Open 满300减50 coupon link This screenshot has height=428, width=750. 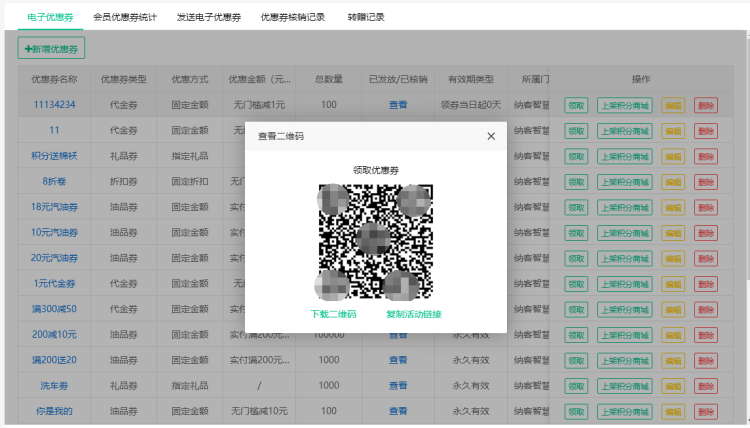click(54, 309)
